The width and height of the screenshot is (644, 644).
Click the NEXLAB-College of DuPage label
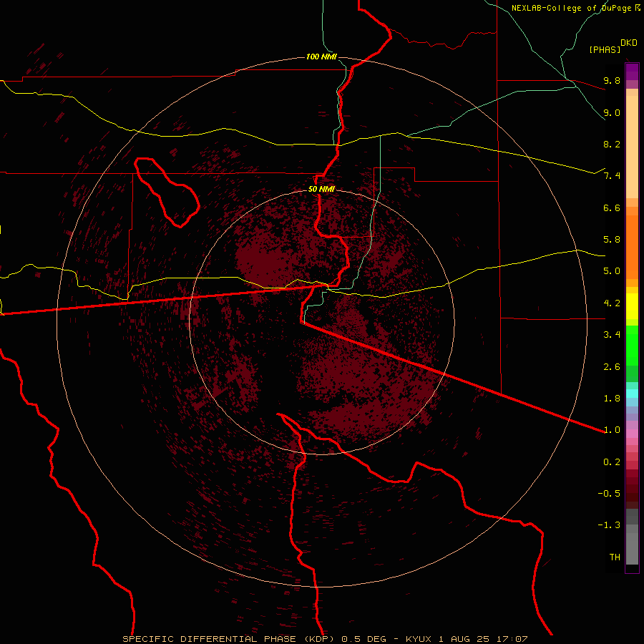[572, 8]
